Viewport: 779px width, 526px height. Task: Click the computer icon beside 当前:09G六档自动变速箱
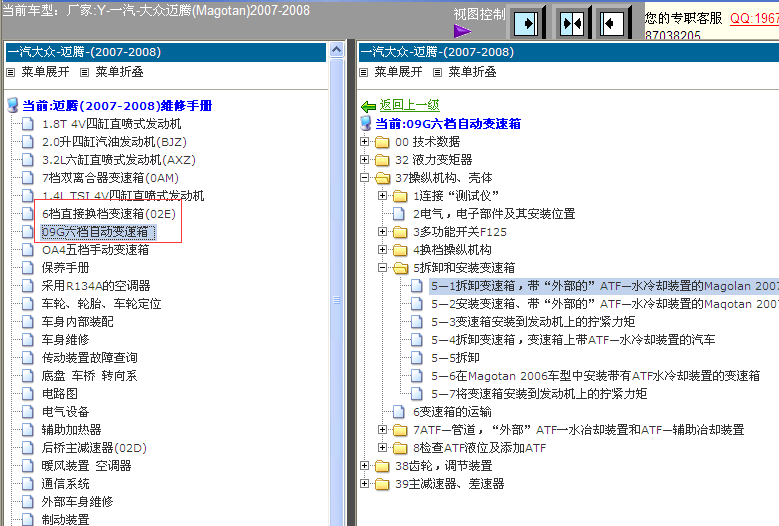[366, 123]
